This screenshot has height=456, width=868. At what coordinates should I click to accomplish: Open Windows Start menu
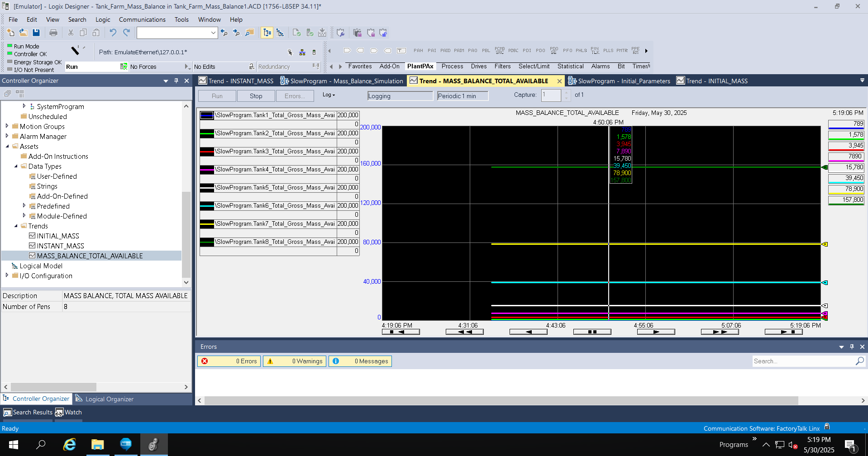13,445
